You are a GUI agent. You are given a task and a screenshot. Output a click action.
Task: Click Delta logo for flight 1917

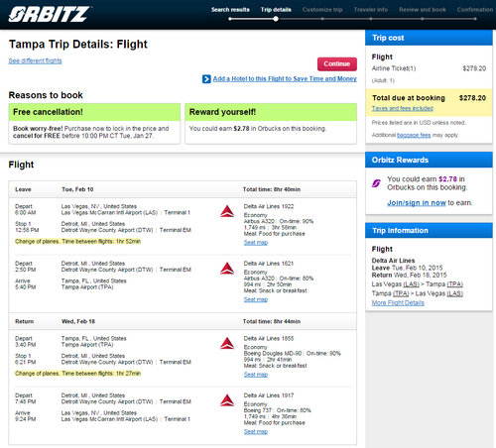[x=227, y=400]
